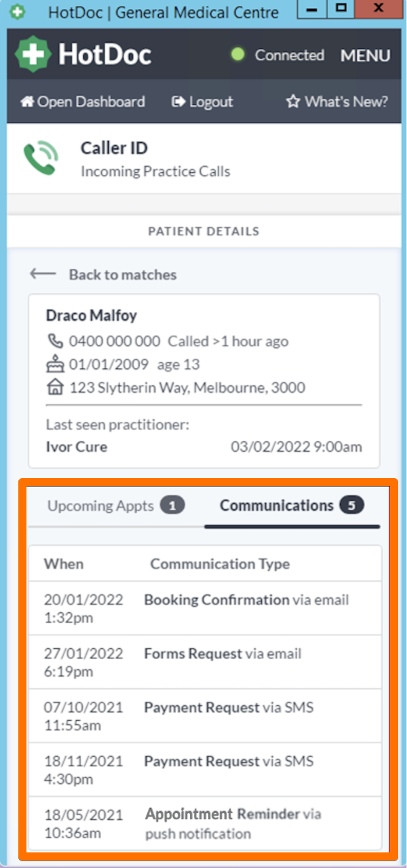The image size is (407, 868).
Task: Maximize the HotDoc window
Action: pyautogui.click(x=341, y=9)
